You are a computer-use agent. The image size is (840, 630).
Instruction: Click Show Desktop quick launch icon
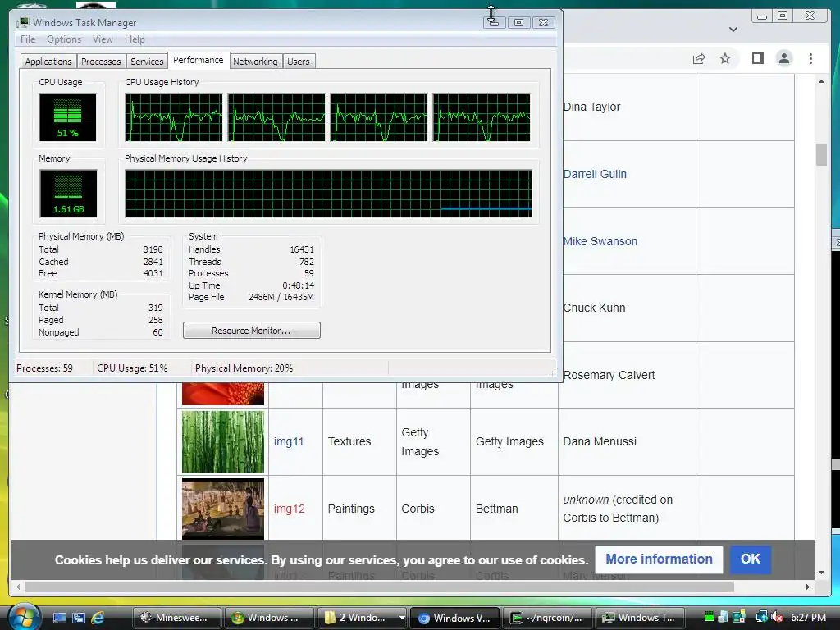pyautogui.click(x=59, y=618)
